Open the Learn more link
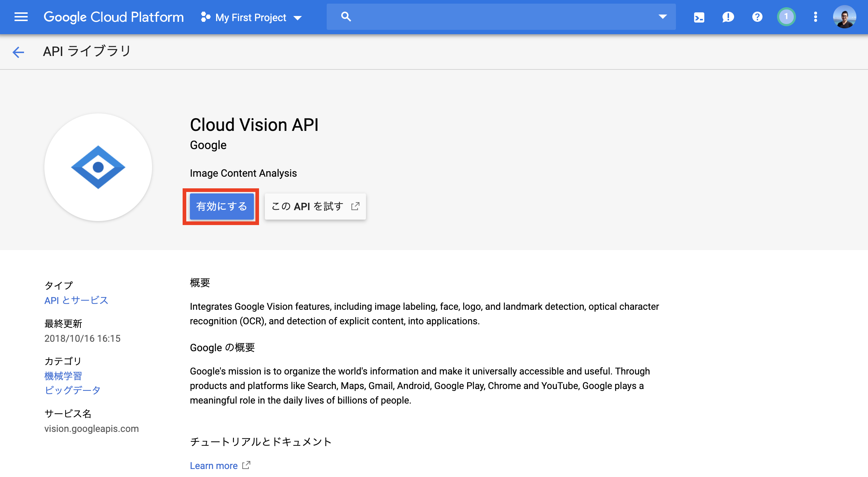Viewport: 868px width, 477px height. coord(214,466)
